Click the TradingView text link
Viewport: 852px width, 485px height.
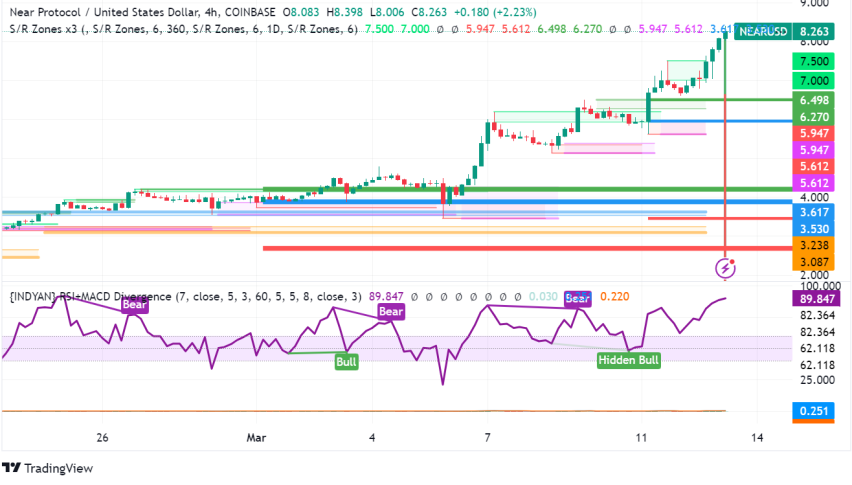click(x=58, y=468)
